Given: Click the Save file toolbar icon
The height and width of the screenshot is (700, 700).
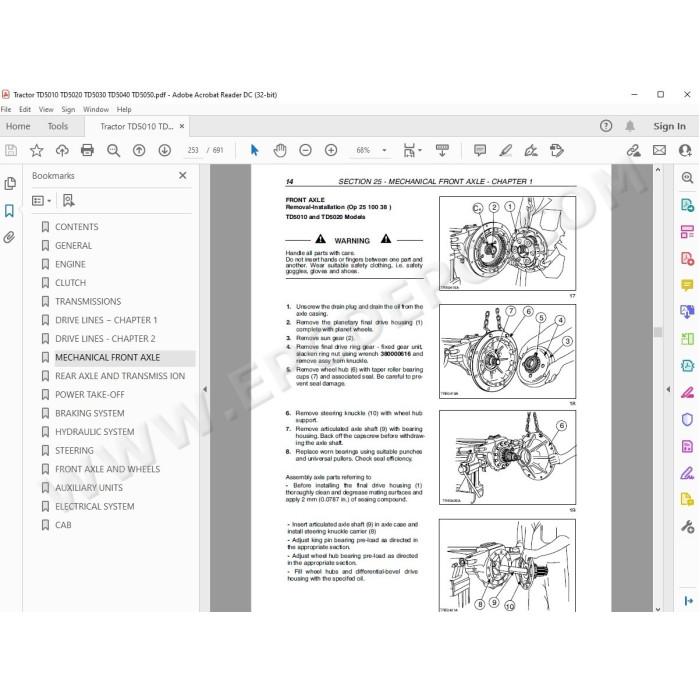Looking at the screenshot, I should click(11, 150).
